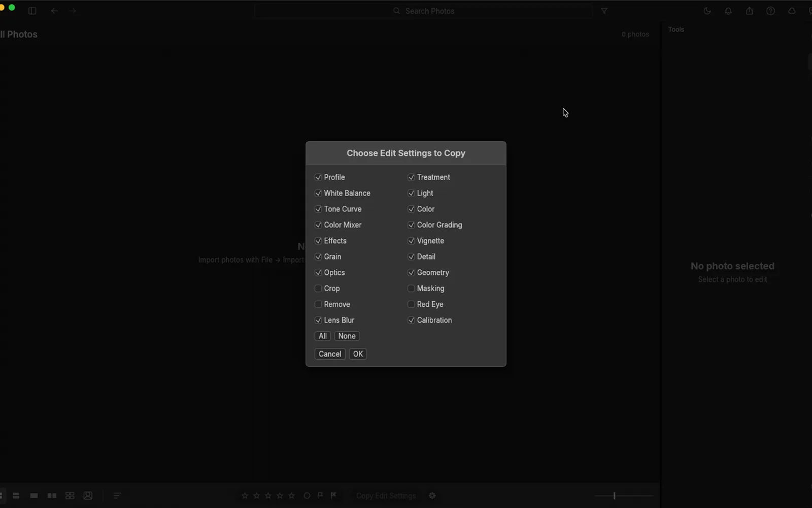
Task: Uncheck the Lens Blur checkbox
Action: click(318, 320)
